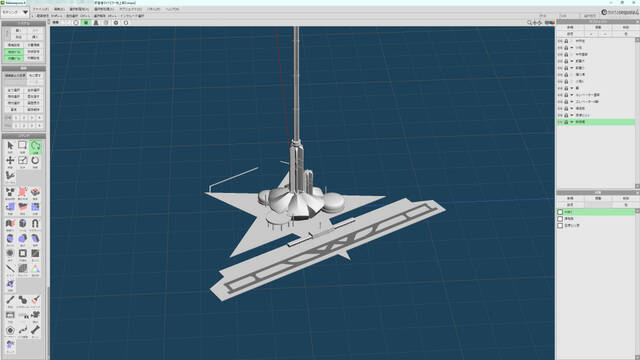Activate the Move tool with crossed arrows
Image resolution: width=640 pixels, height=360 pixels.
pos(10,160)
